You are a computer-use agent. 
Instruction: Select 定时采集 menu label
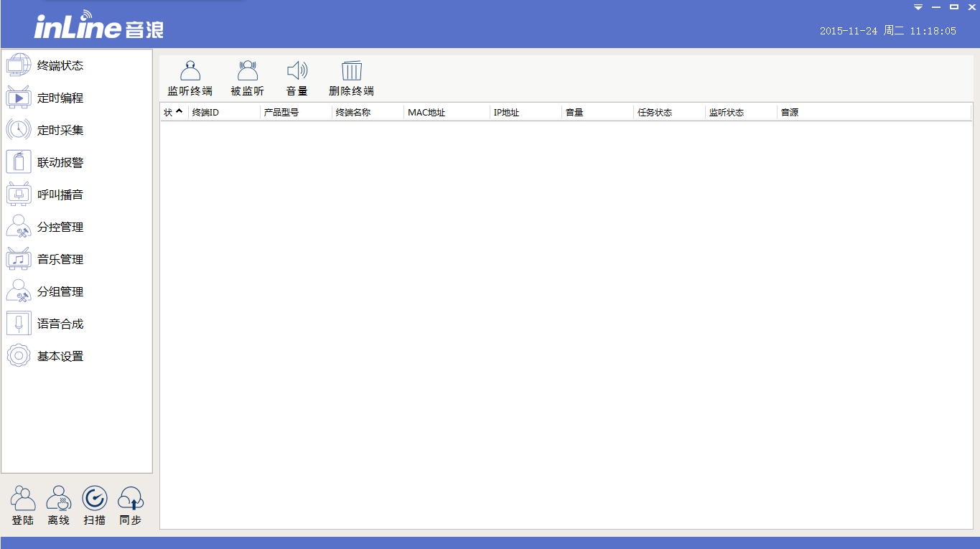point(60,131)
